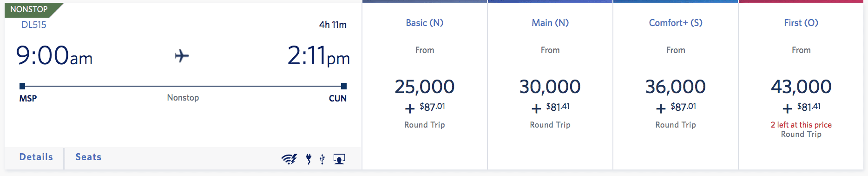The height and width of the screenshot is (176, 868).
Task: Select the 25,000 miles Basic fare
Action: pyautogui.click(x=425, y=87)
